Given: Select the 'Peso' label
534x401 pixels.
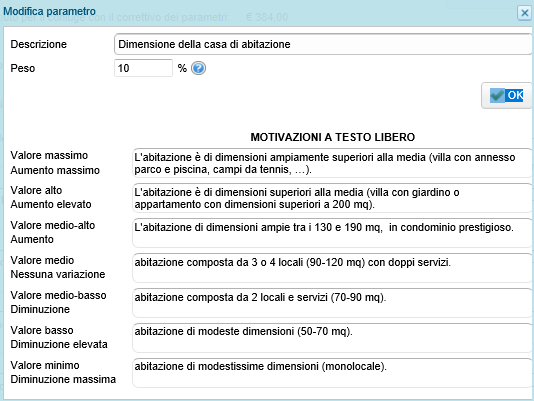Looking at the screenshot, I should [x=23, y=68].
